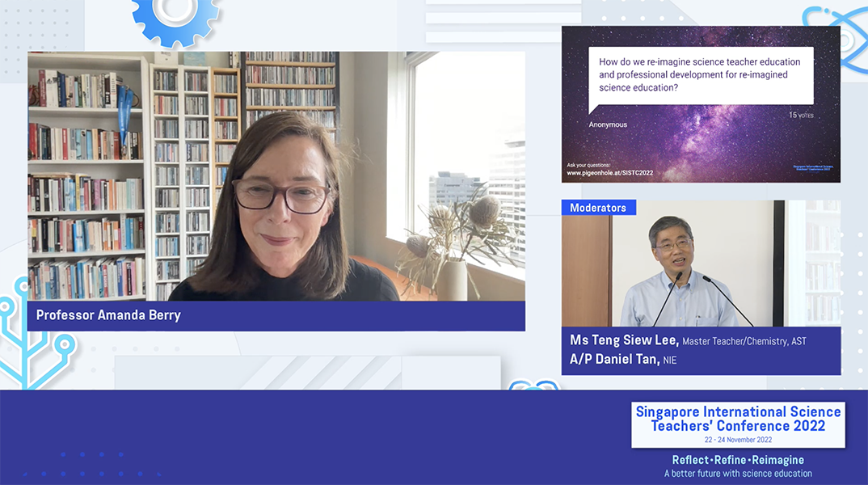This screenshot has width=868, height=485.
Task: Click the blue gear graphic at top
Action: pyautogui.click(x=175, y=21)
